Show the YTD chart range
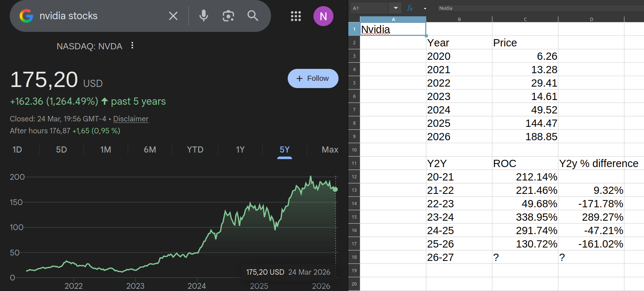 point(195,150)
